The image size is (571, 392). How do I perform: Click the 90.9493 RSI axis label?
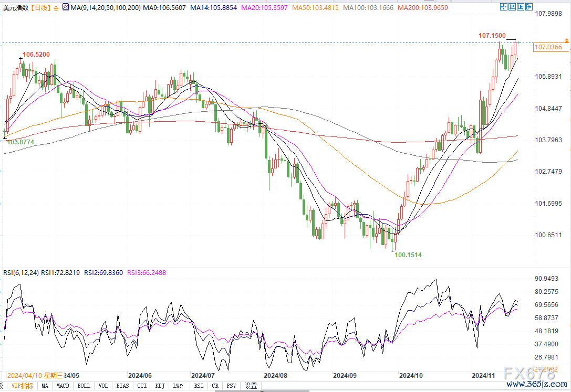coord(547,279)
